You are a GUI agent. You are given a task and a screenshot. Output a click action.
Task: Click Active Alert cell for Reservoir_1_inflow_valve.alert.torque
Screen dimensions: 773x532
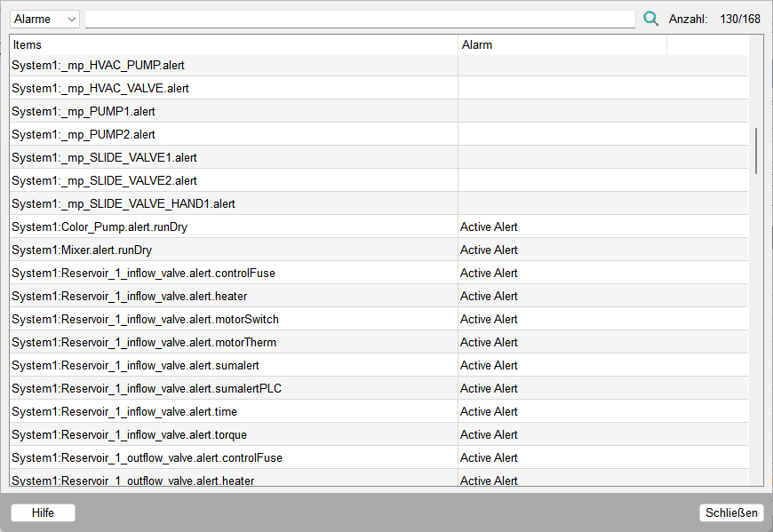(489, 435)
